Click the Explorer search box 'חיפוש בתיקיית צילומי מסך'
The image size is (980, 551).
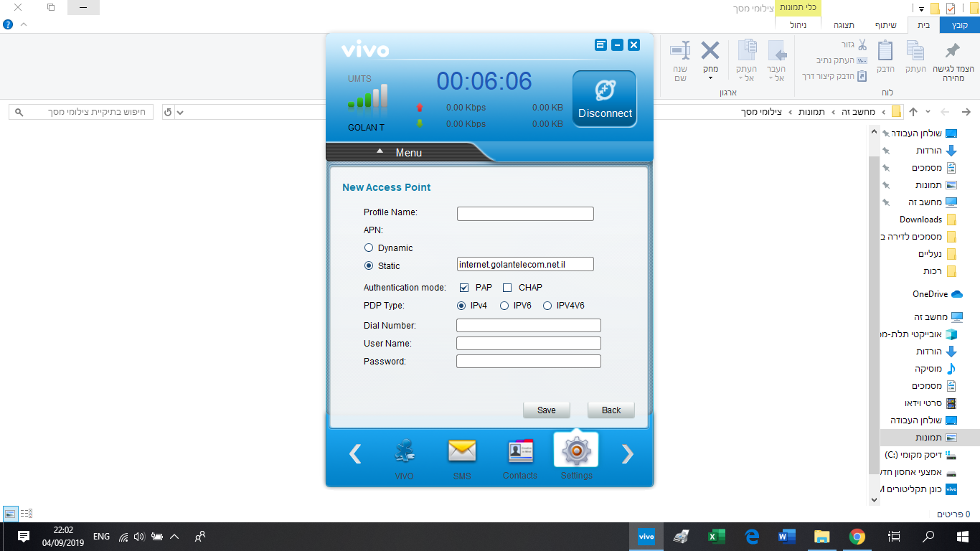pos(81,112)
